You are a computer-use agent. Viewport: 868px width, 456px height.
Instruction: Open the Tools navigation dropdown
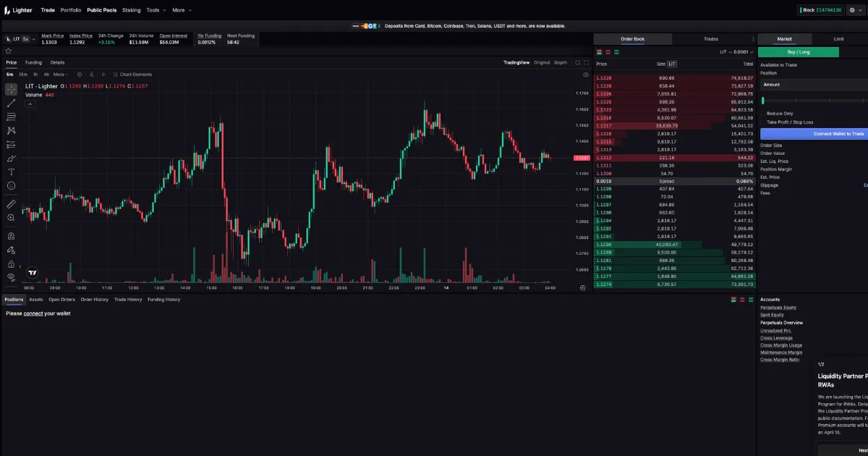pyautogui.click(x=154, y=10)
